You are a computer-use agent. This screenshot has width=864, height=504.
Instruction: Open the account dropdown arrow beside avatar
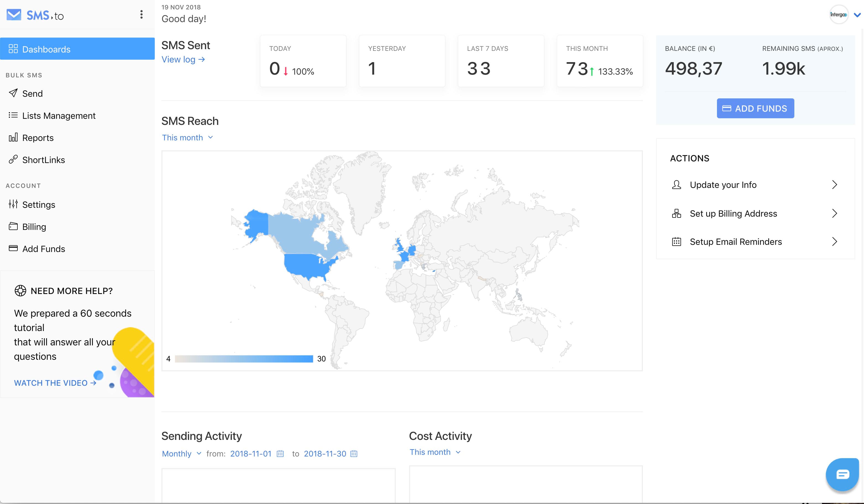click(857, 15)
